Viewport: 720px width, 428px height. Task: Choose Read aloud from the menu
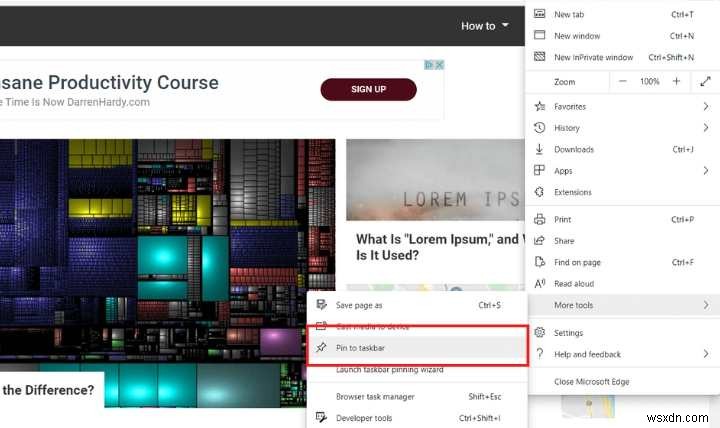(x=622, y=284)
